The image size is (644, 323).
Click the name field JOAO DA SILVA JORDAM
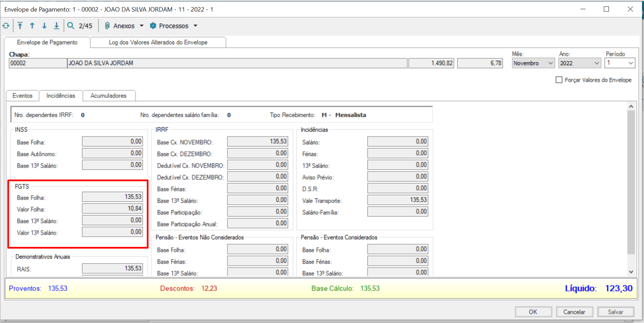237,63
